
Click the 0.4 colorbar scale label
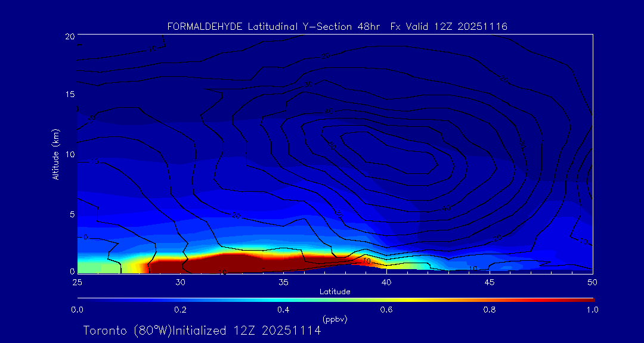click(283, 310)
